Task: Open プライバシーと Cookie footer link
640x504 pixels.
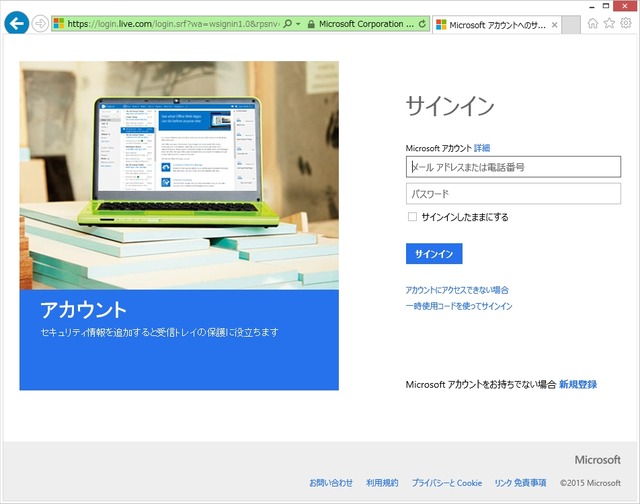Action: pos(447,483)
